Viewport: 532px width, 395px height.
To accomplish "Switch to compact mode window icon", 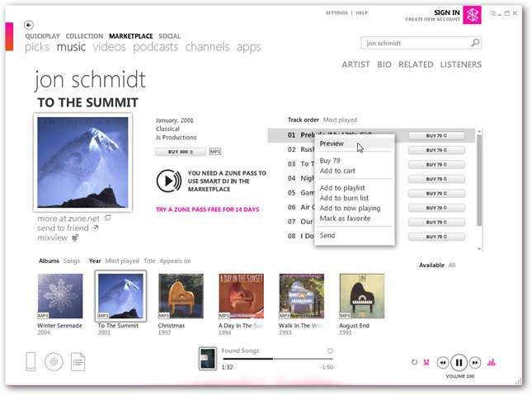I will 492,13.
